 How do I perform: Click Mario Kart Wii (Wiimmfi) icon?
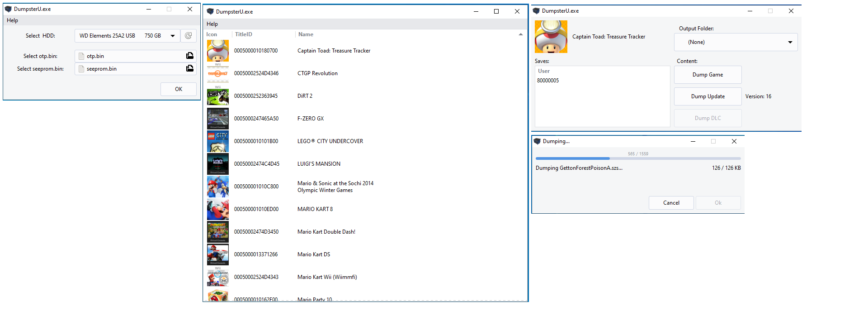pos(218,277)
